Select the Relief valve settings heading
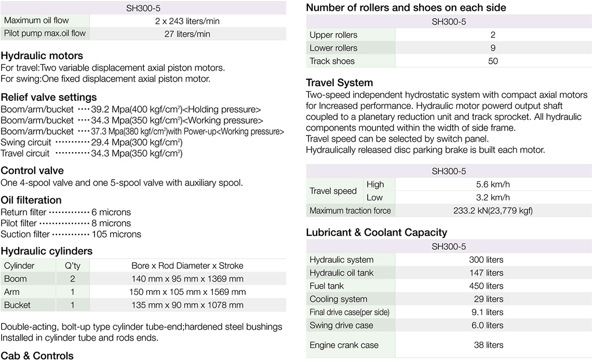Image resolution: width=592 pixels, height=364 pixels. click(x=49, y=97)
